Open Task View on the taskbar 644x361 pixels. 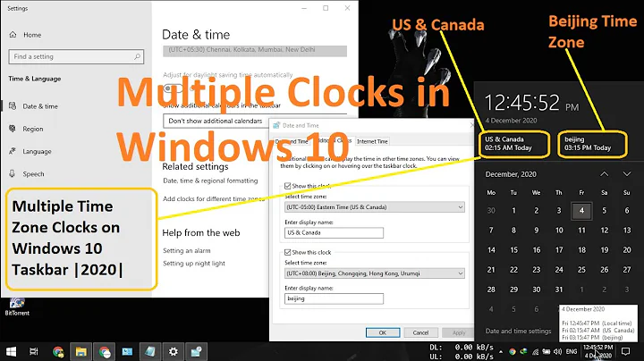34,351
